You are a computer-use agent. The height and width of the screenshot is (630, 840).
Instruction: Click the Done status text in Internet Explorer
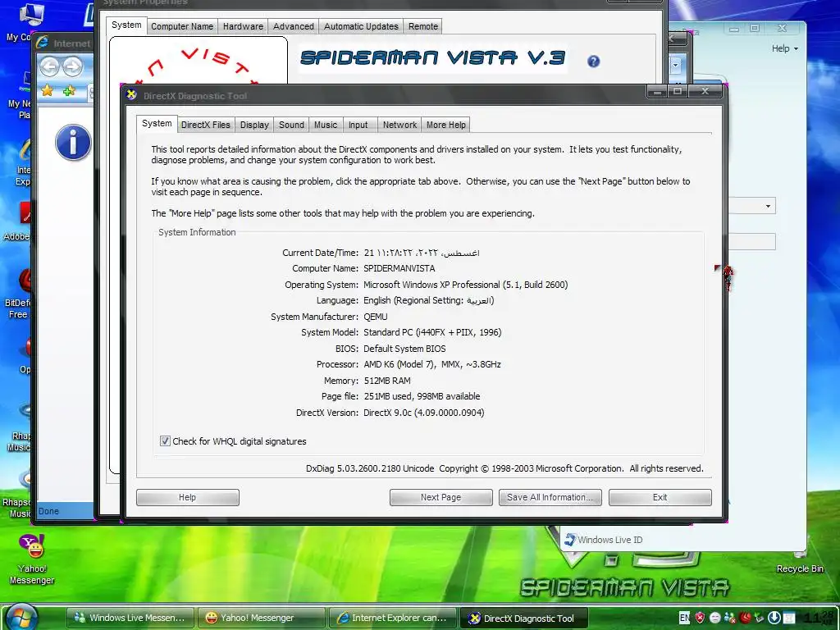48,511
